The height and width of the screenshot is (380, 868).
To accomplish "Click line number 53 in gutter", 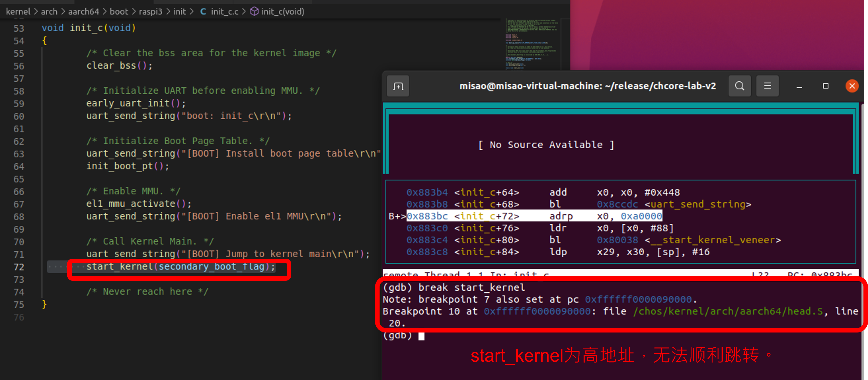I will (x=19, y=28).
